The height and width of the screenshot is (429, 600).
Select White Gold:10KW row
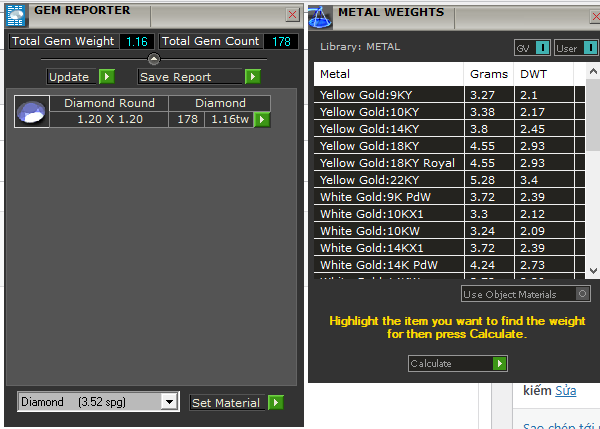click(x=390, y=230)
